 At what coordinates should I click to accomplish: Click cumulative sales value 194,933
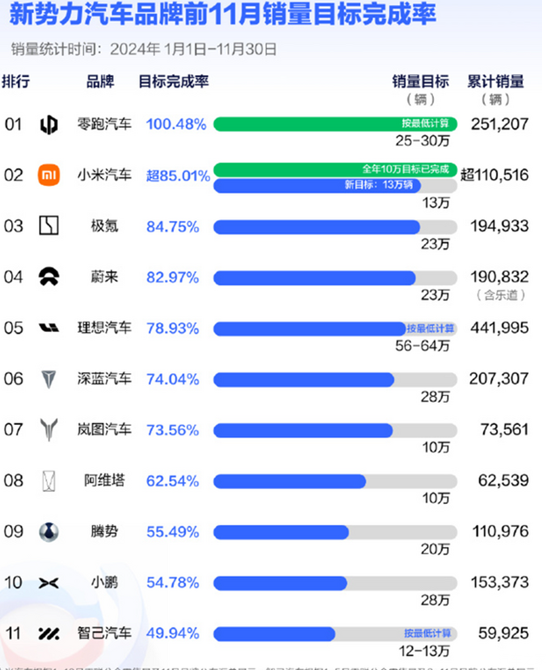point(500,226)
